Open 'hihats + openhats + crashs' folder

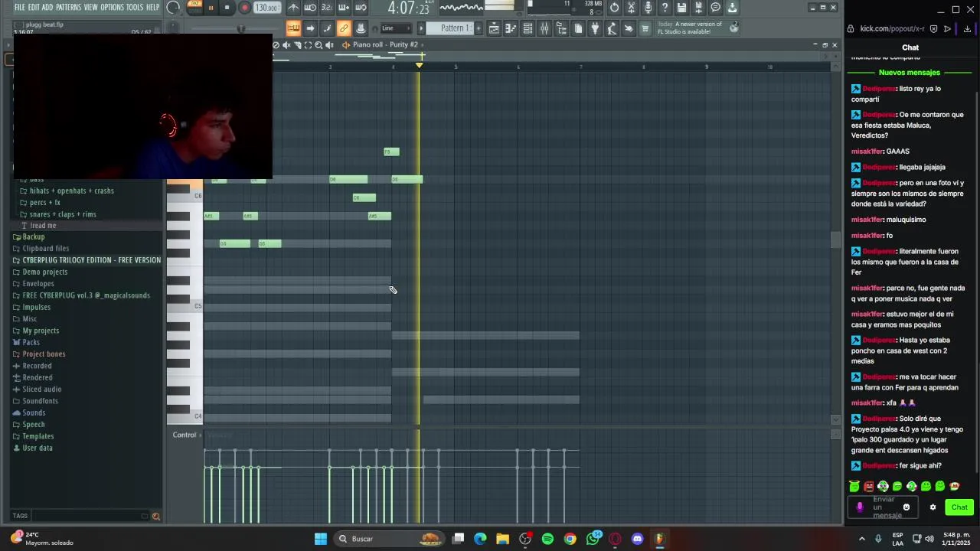(71, 191)
